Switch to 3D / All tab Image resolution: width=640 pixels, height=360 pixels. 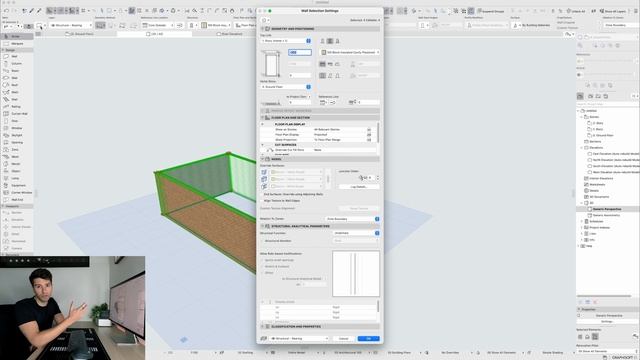pos(154,34)
